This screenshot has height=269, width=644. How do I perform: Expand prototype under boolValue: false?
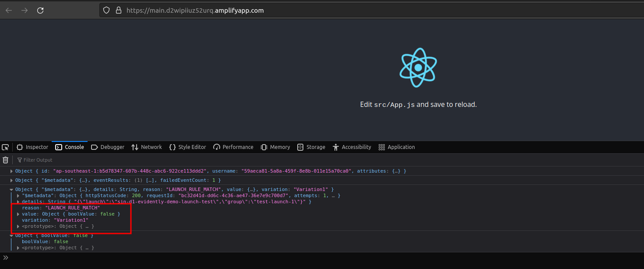click(x=18, y=248)
